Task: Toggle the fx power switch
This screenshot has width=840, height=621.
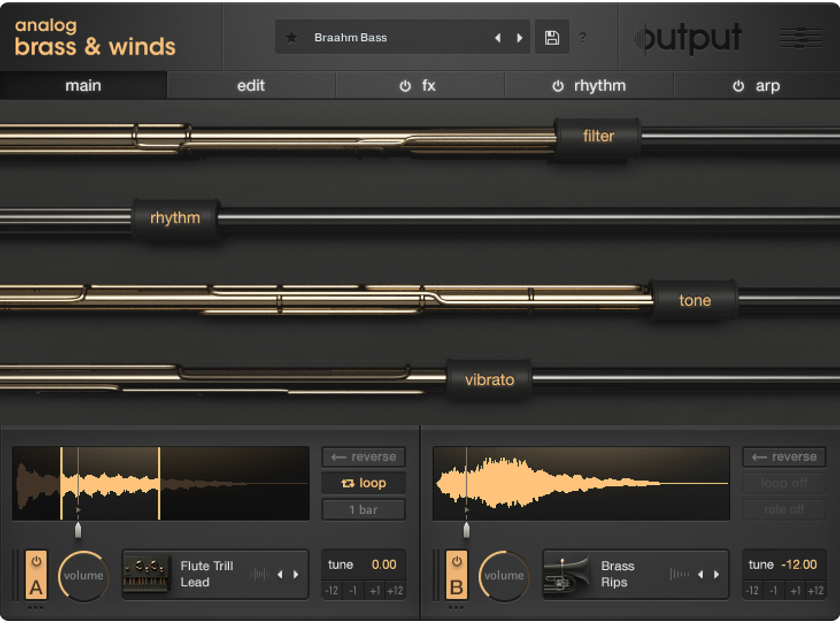Action: coord(405,85)
